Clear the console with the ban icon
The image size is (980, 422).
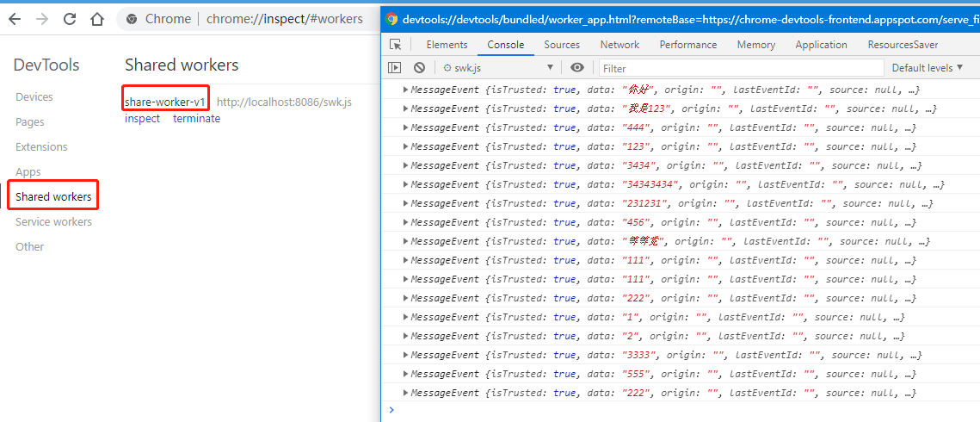coord(419,67)
